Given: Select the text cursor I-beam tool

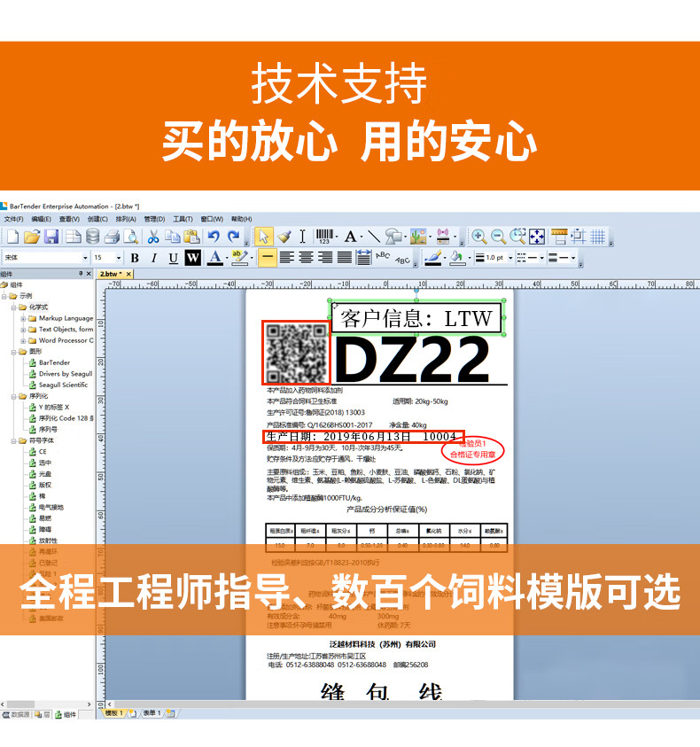Looking at the screenshot, I should pyautogui.click(x=302, y=237).
